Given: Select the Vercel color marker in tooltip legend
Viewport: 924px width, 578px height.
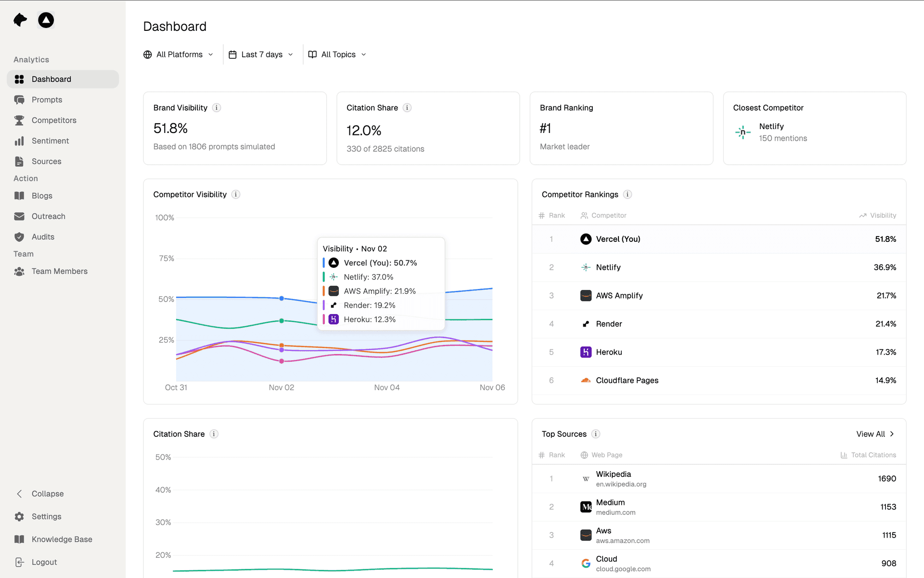Looking at the screenshot, I should (x=323, y=263).
